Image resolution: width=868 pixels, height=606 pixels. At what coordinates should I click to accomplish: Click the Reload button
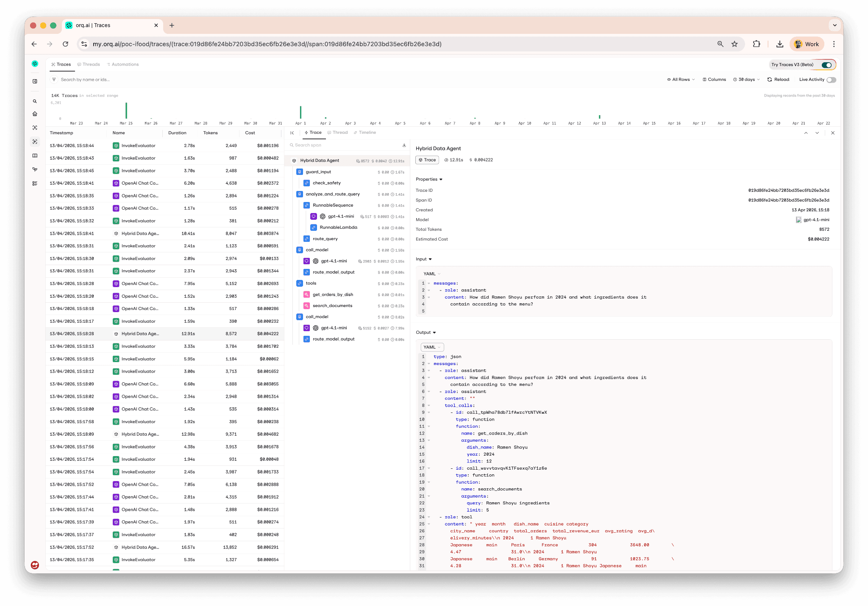[778, 80]
